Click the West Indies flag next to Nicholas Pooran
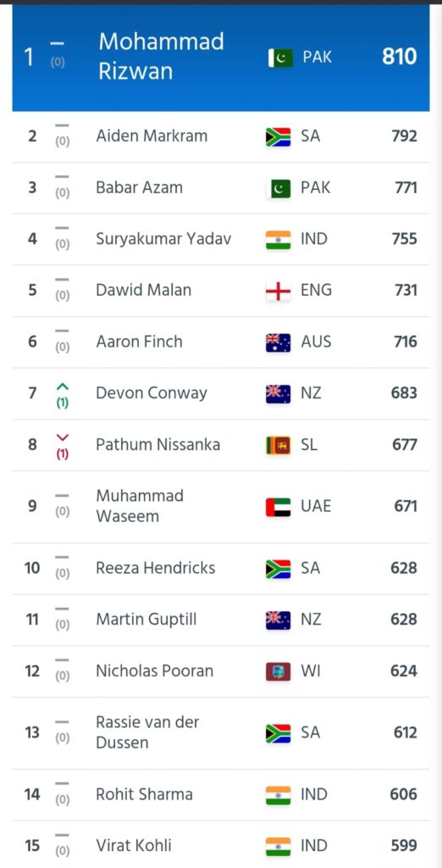The image size is (442, 868). (278, 671)
